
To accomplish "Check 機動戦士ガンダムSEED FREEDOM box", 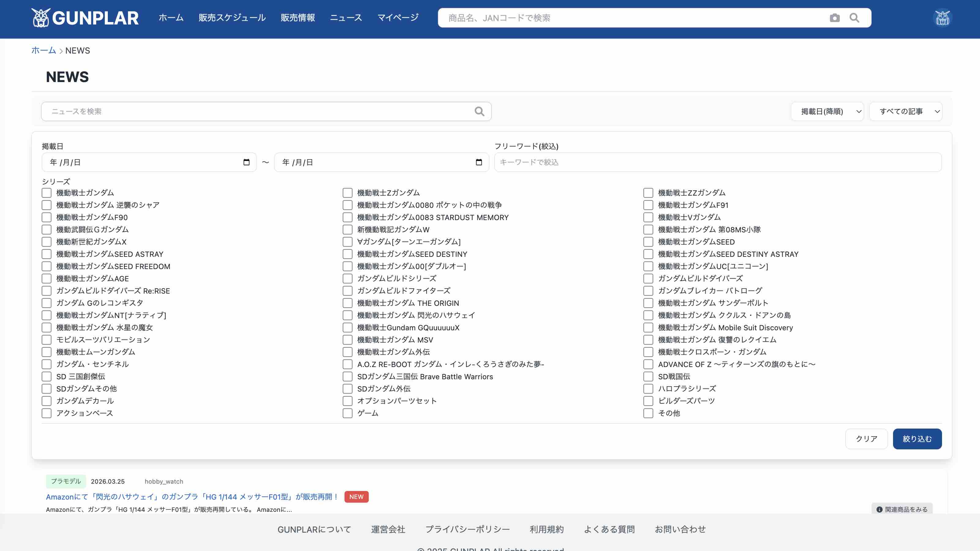I will [47, 266].
